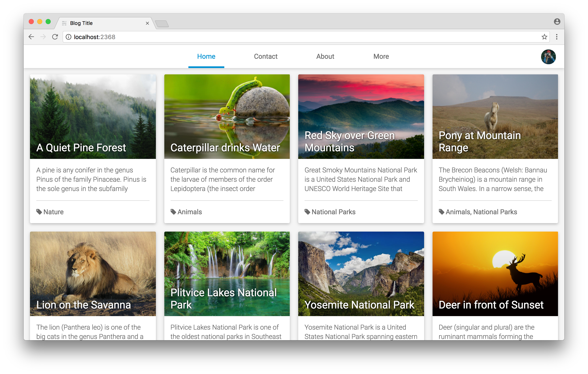Click the browser forward arrow
The height and width of the screenshot is (374, 588).
pos(43,37)
